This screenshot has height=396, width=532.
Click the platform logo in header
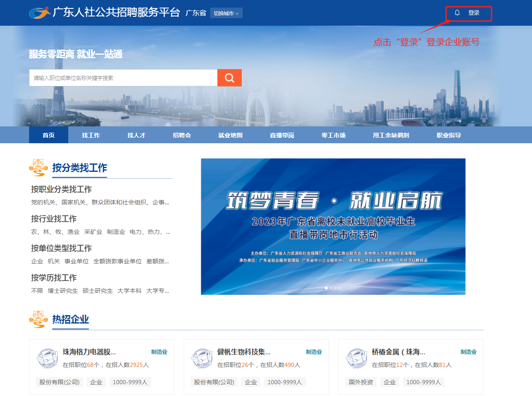tap(40, 13)
